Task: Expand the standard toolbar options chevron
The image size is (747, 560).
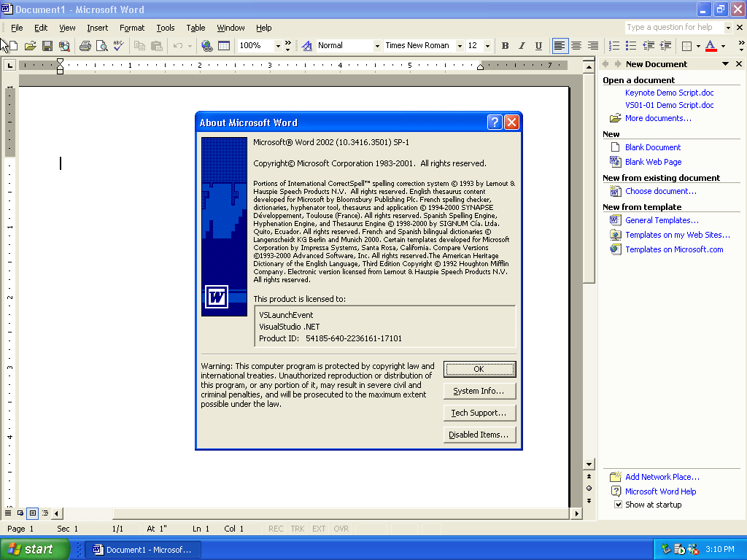Action: pos(287,46)
